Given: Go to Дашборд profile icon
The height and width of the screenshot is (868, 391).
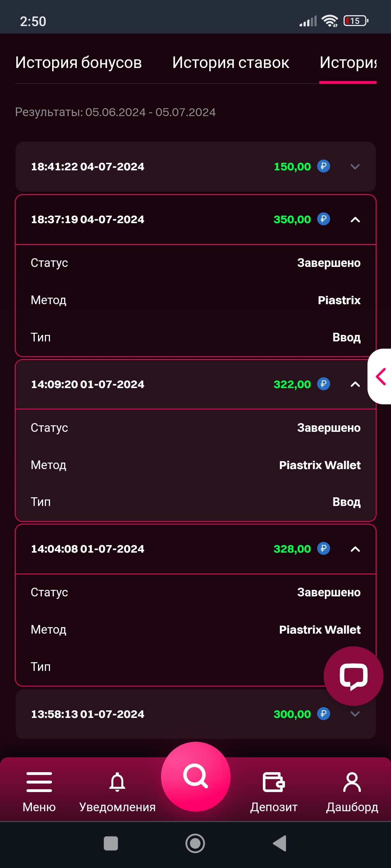Looking at the screenshot, I should click(x=352, y=782).
